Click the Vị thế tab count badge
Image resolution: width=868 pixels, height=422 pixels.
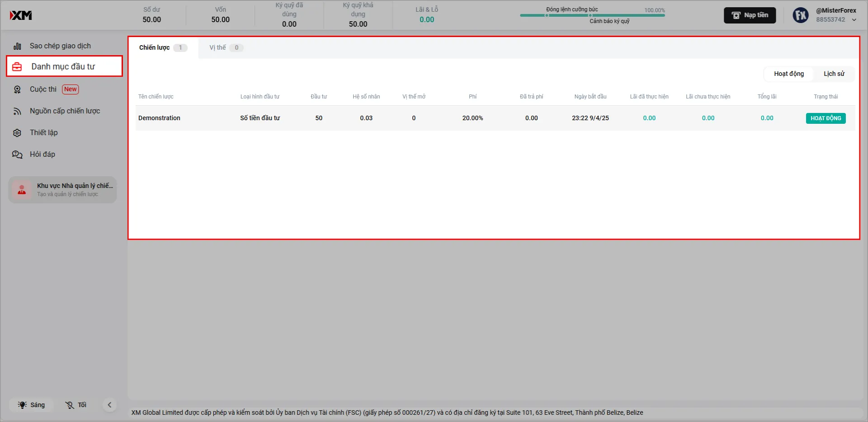pyautogui.click(x=236, y=48)
